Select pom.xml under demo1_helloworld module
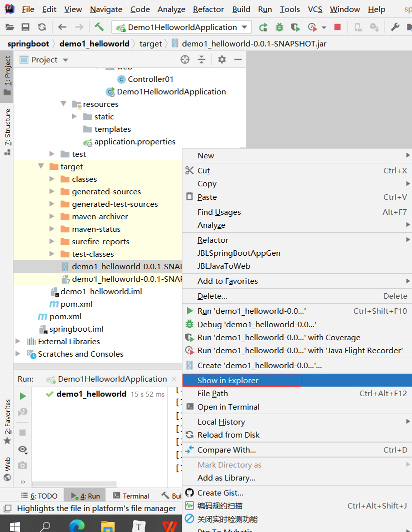This screenshot has height=532, width=412. point(76,304)
